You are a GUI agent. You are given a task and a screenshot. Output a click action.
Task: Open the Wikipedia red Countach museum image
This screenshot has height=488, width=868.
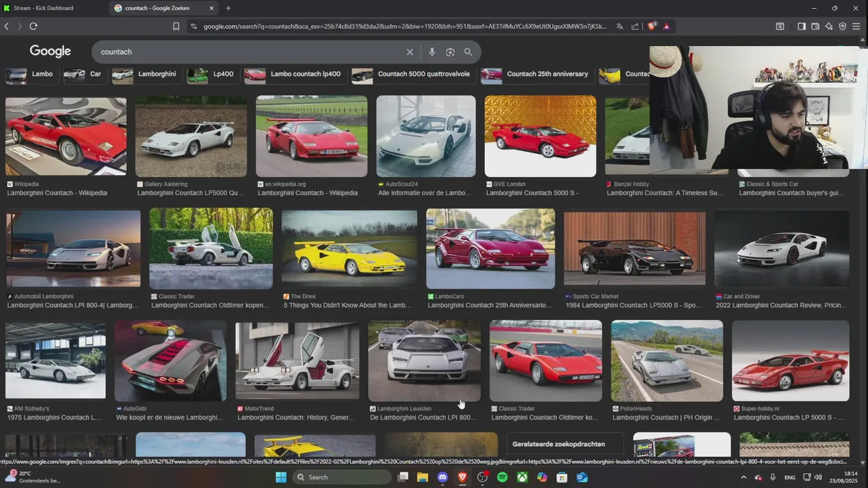tap(66, 136)
